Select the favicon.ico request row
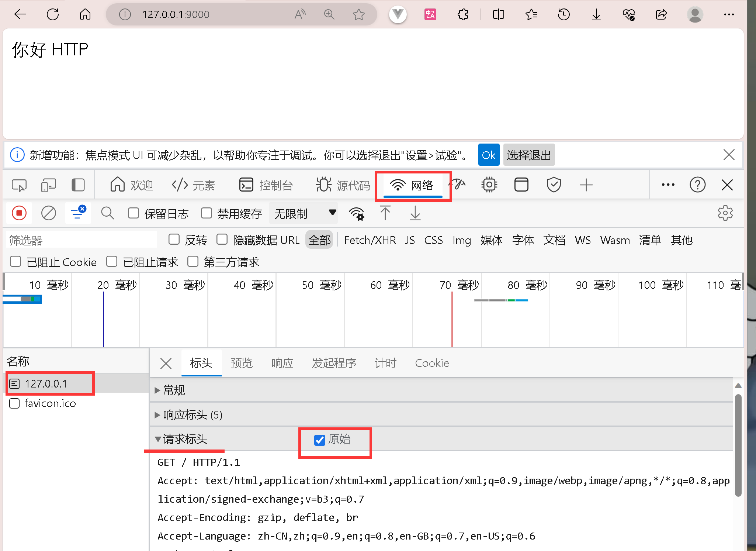The height and width of the screenshot is (551, 756). (76, 403)
